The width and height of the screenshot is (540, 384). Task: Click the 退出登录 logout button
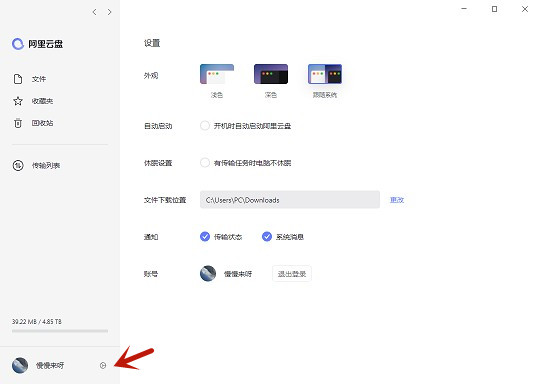tap(292, 274)
